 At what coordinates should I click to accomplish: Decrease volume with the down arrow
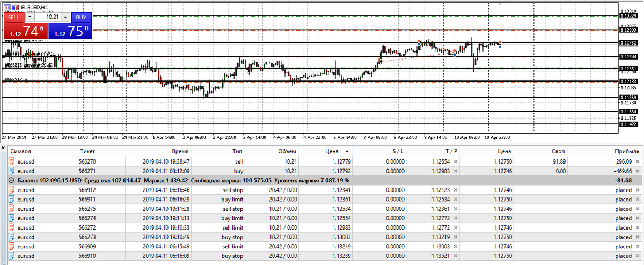[x=30, y=17]
